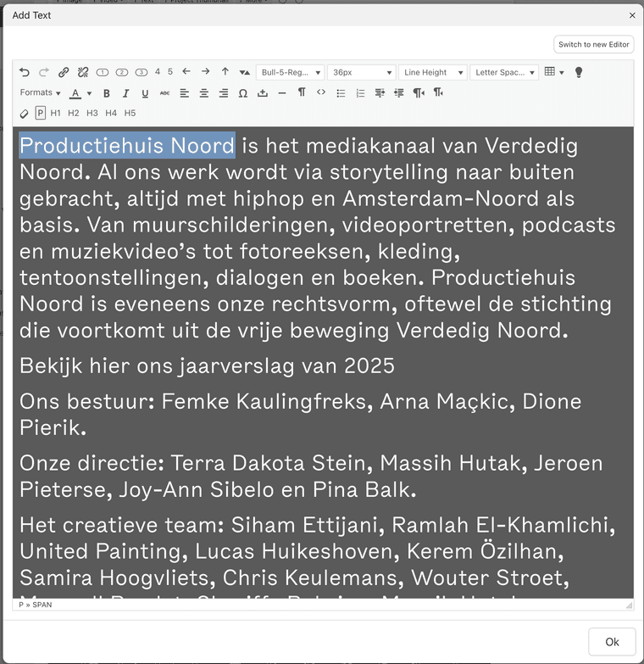Viewport: 644px width, 664px height.
Task: Click the P element in path bar
Action: click(21, 605)
